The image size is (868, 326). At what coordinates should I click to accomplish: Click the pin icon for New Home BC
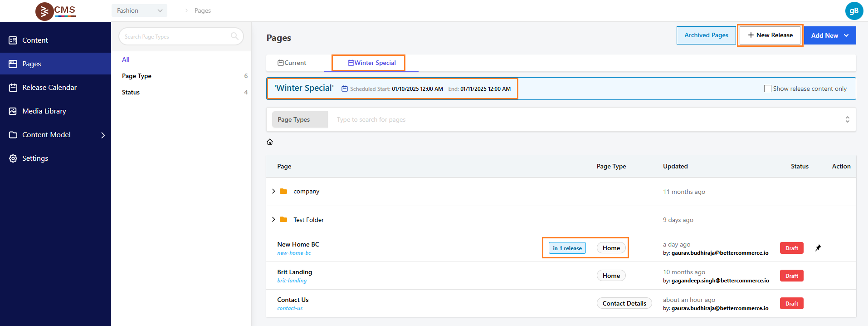tap(818, 248)
